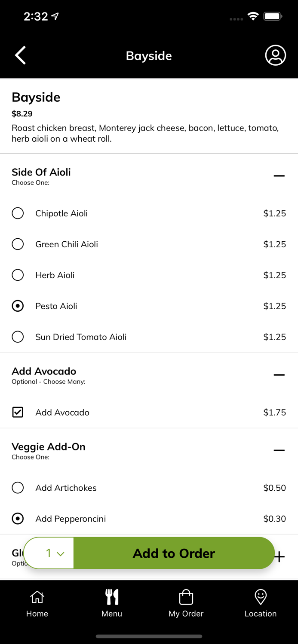This screenshot has width=298, height=644.
Task: Tap the Add Pepperoncini radio button
Action: tap(18, 519)
